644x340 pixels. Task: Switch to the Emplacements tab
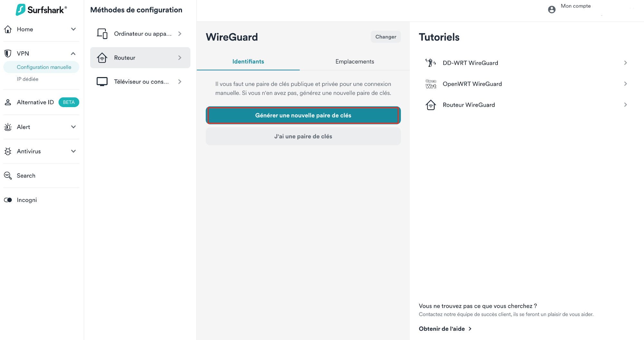coord(355,61)
